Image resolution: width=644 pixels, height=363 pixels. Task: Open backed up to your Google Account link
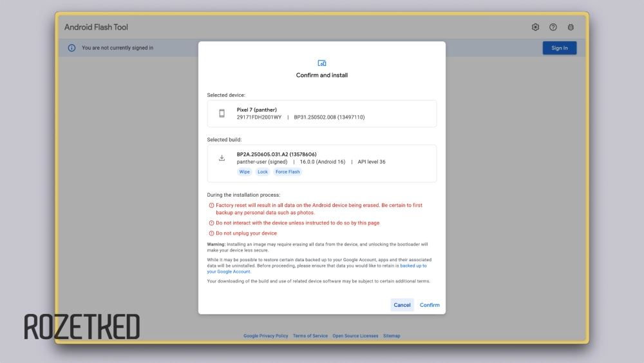[x=413, y=266]
